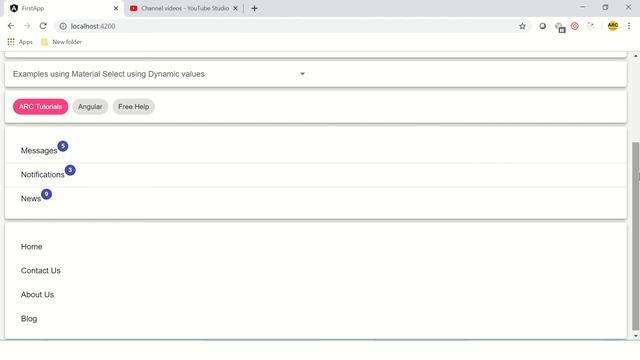This screenshot has width=640, height=360.
Task: Navigate to Contact Us list item
Action: [316, 271]
